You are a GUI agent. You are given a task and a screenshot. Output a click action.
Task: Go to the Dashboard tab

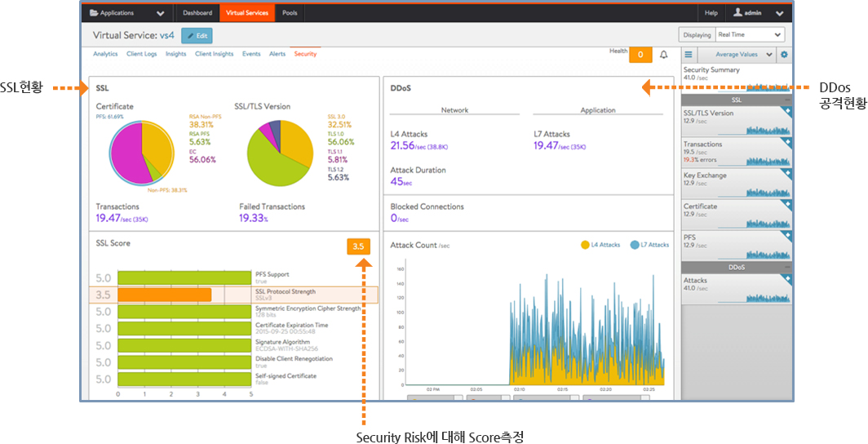point(197,13)
